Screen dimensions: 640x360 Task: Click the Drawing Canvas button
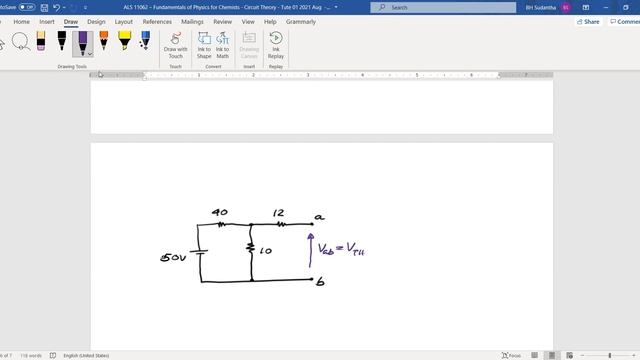pos(249,46)
